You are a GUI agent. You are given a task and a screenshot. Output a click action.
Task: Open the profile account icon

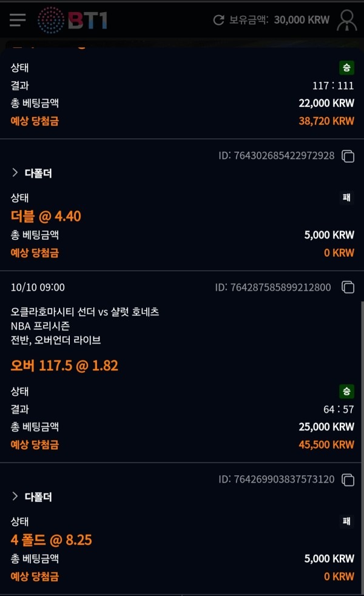click(346, 19)
